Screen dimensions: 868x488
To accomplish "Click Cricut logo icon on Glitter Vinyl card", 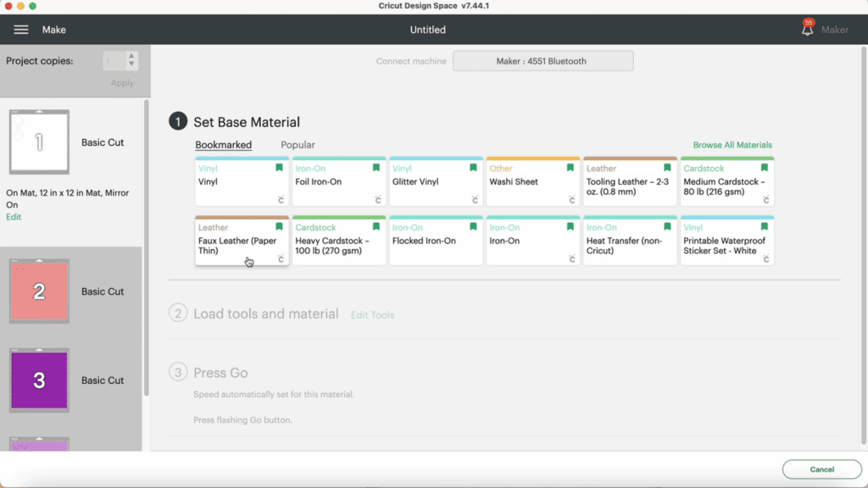I will tap(475, 200).
